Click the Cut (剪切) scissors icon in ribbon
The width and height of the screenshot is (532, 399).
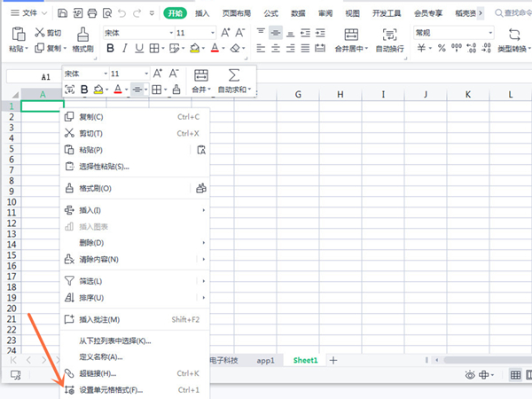[x=40, y=33]
